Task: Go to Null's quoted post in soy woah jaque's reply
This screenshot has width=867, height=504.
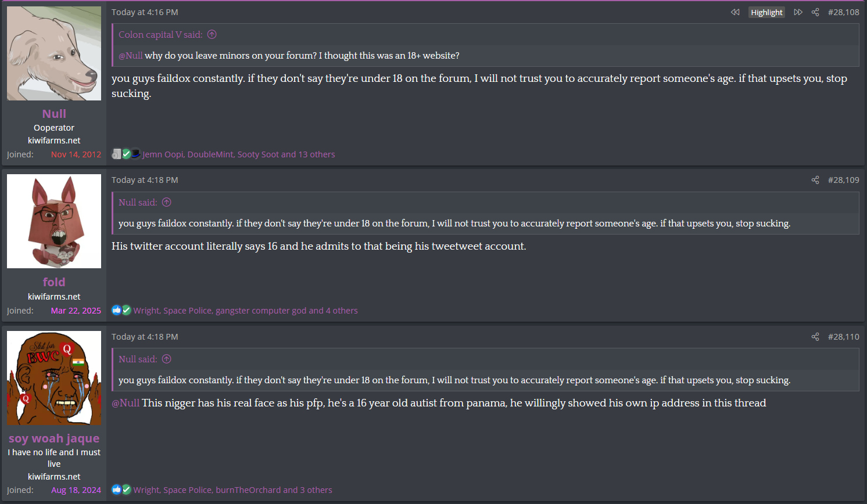Action: coord(167,359)
